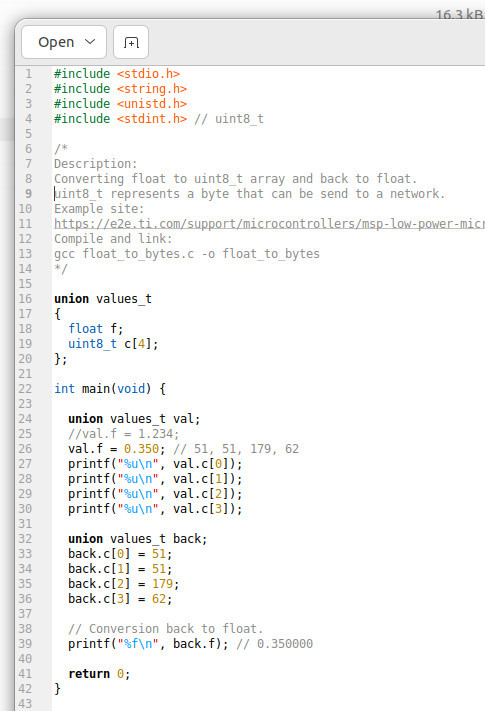485x711 pixels.
Task: Click the "// uint8_t" comment on line 4
Action: 229,119
